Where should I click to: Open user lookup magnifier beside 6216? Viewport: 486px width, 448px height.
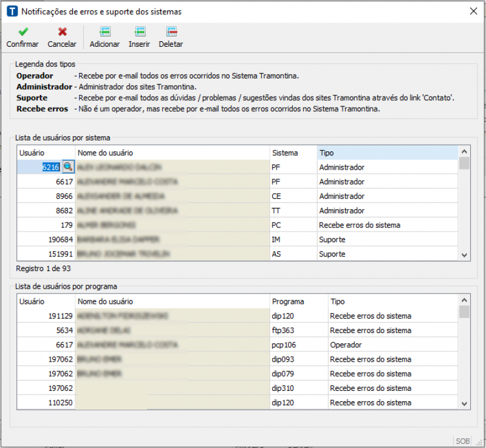coord(67,167)
